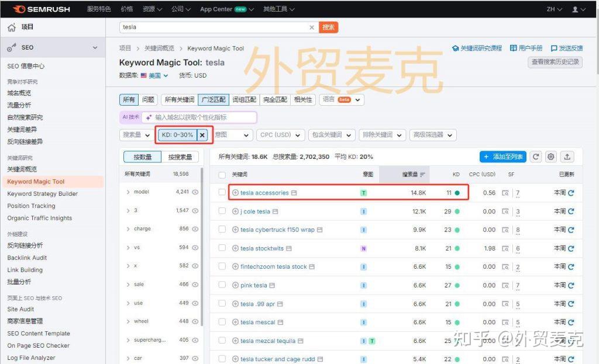This screenshot has width=599, height=364.
Task: Expand the model keyword group
Action: pyautogui.click(x=128, y=192)
